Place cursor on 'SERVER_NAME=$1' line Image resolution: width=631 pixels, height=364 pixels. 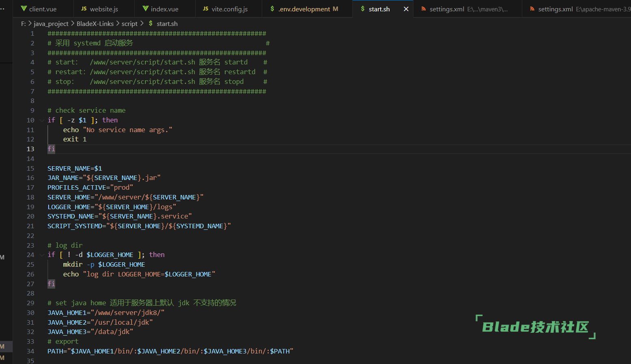[x=75, y=168]
